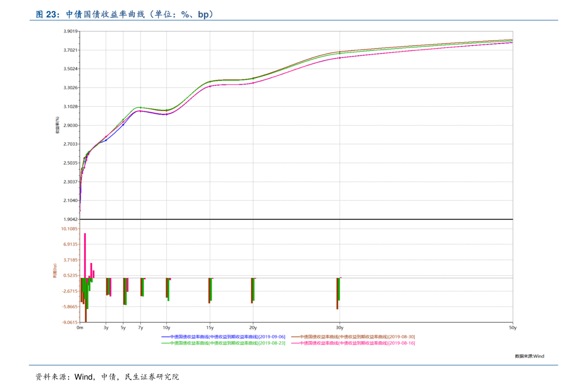Click the 3y maturity label
The height and width of the screenshot is (391, 588).
click(106, 328)
